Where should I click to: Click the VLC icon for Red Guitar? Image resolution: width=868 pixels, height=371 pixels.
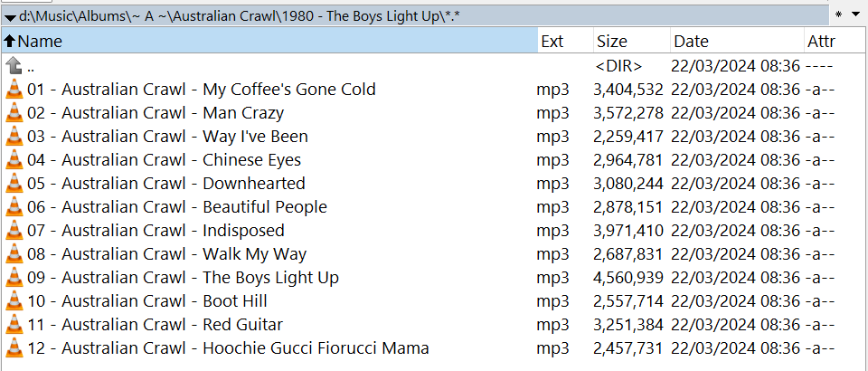point(14,325)
